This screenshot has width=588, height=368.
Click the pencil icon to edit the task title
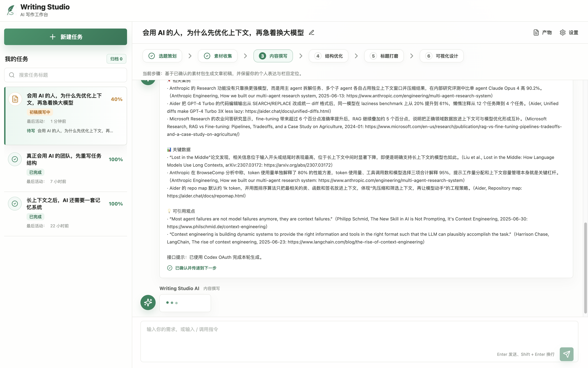click(x=312, y=33)
